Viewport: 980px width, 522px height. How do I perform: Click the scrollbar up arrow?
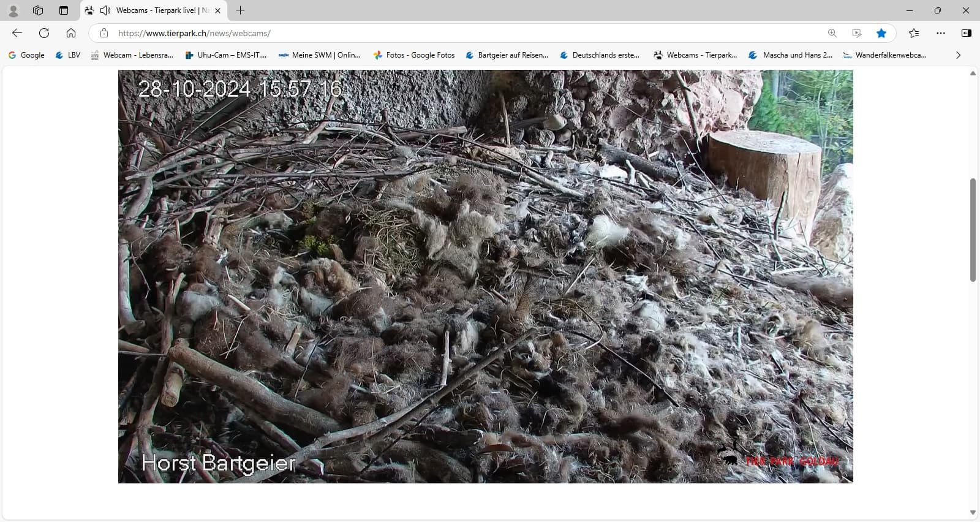click(973, 74)
